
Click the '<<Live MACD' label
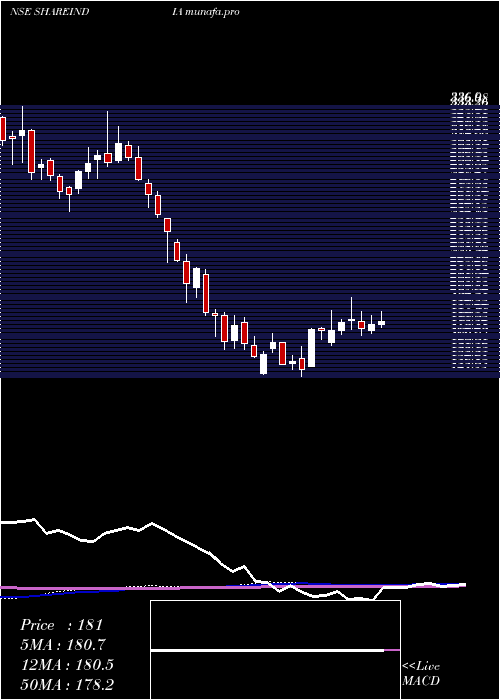(x=421, y=673)
